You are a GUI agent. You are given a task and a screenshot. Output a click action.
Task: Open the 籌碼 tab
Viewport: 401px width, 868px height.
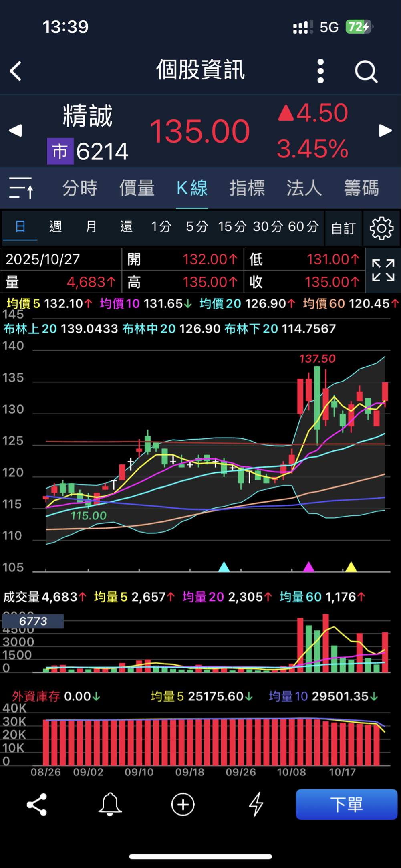coord(361,188)
